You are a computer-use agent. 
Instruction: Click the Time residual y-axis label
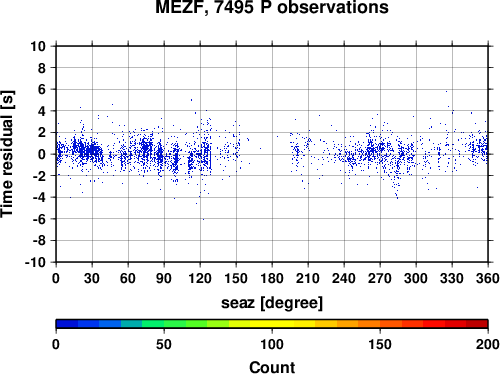coord(7,154)
